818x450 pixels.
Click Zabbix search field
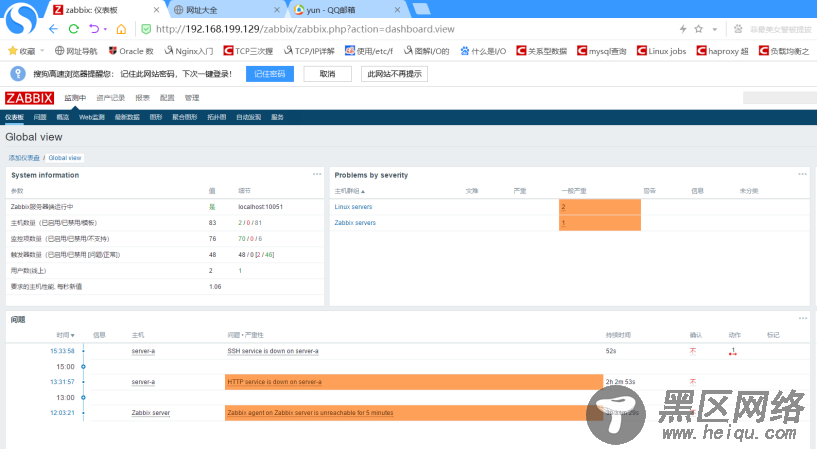pos(779,98)
